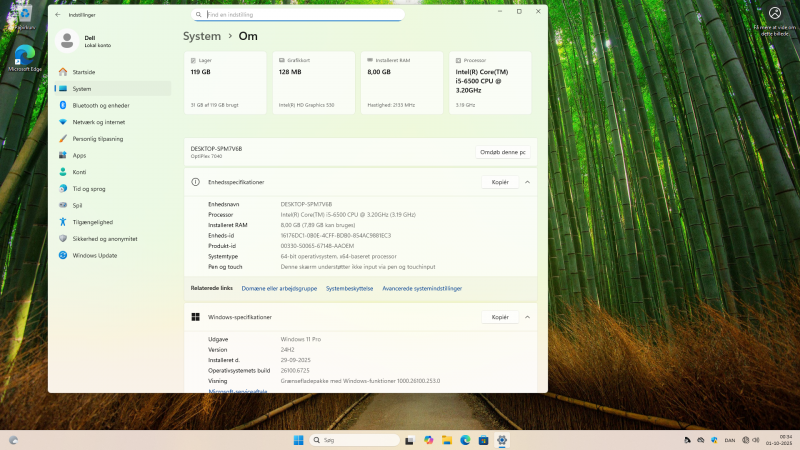Select Tid og sprog menu item

[88, 188]
